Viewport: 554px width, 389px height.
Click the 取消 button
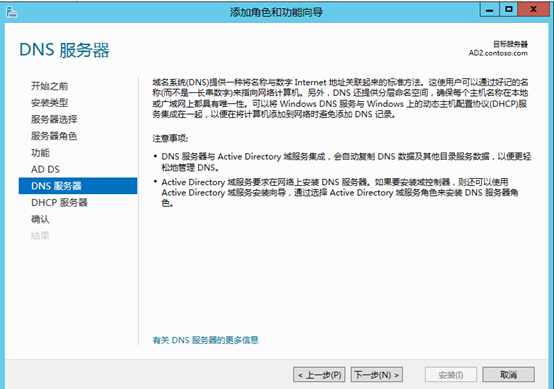(508, 375)
